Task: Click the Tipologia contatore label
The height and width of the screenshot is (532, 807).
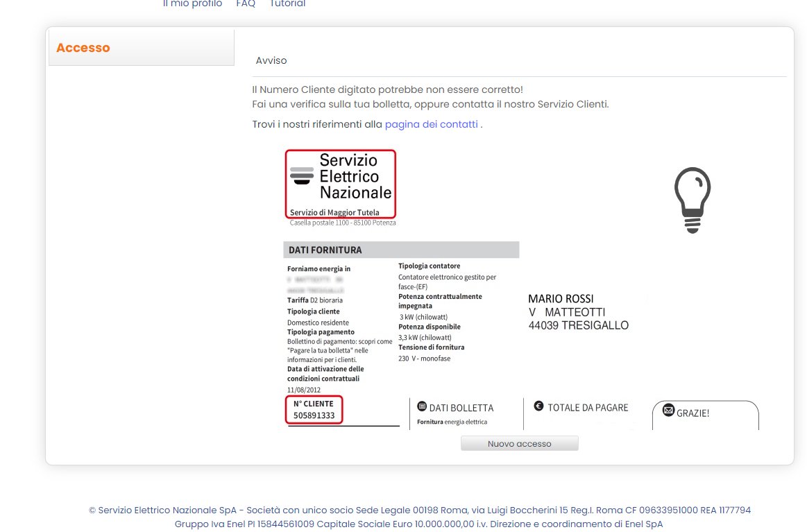Action: coord(430,266)
